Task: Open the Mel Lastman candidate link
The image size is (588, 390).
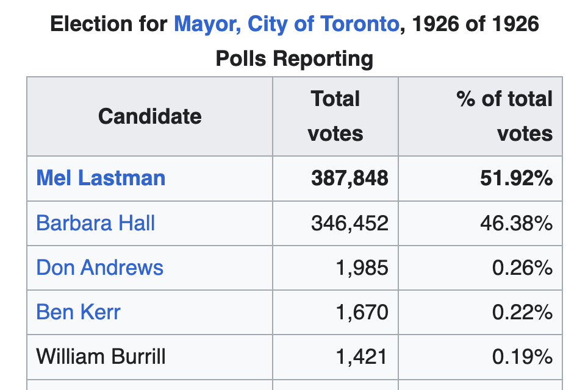Action: pos(101,178)
